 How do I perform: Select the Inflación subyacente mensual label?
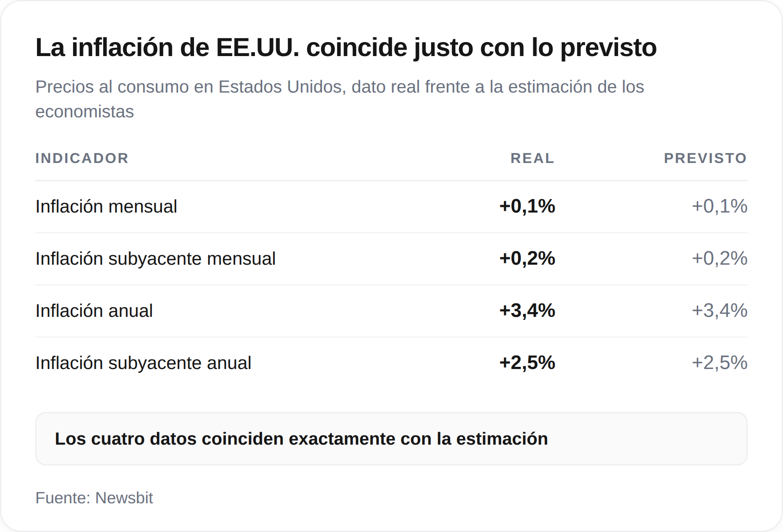tap(155, 259)
